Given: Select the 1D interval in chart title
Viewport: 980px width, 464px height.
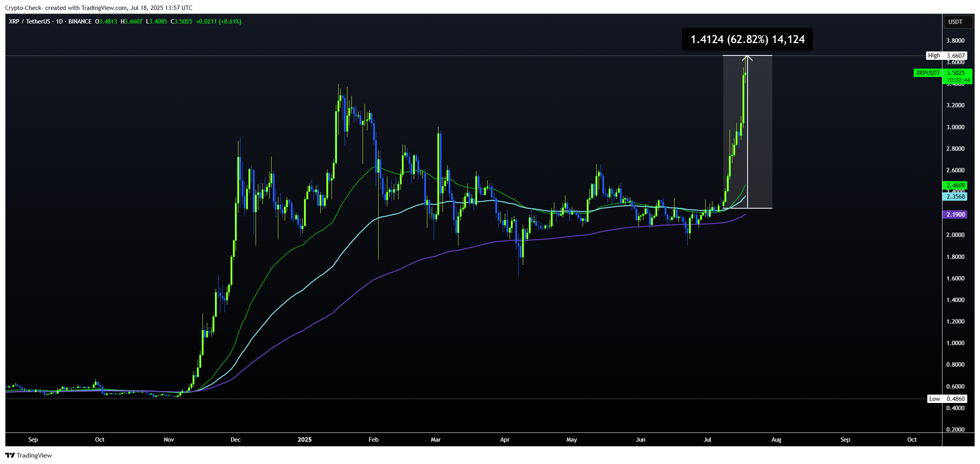Looking at the screenshot, I should click(60, 22).
